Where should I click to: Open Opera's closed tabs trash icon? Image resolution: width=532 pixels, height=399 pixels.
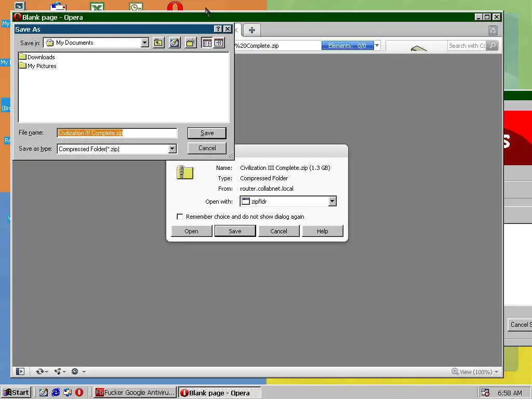(x=493, y=31)
